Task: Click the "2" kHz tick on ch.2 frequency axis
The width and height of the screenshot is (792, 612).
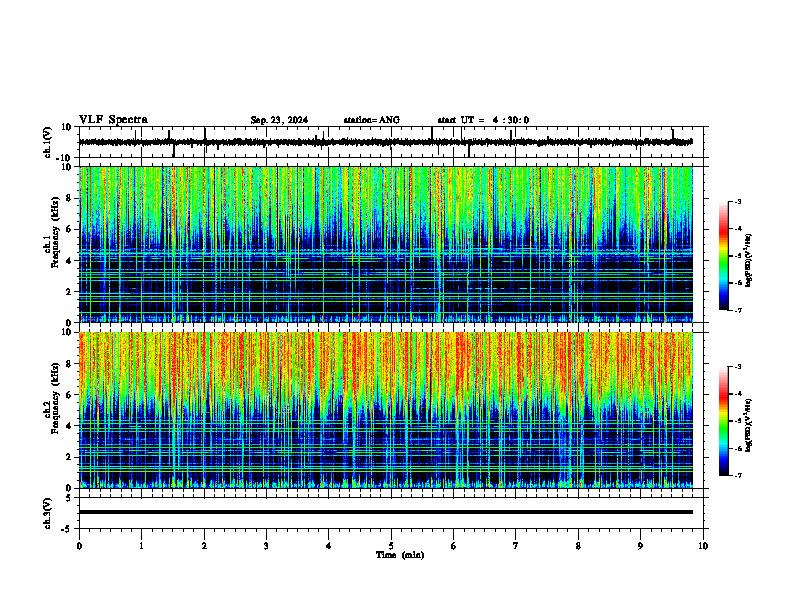Action: [x=70, y=457]
